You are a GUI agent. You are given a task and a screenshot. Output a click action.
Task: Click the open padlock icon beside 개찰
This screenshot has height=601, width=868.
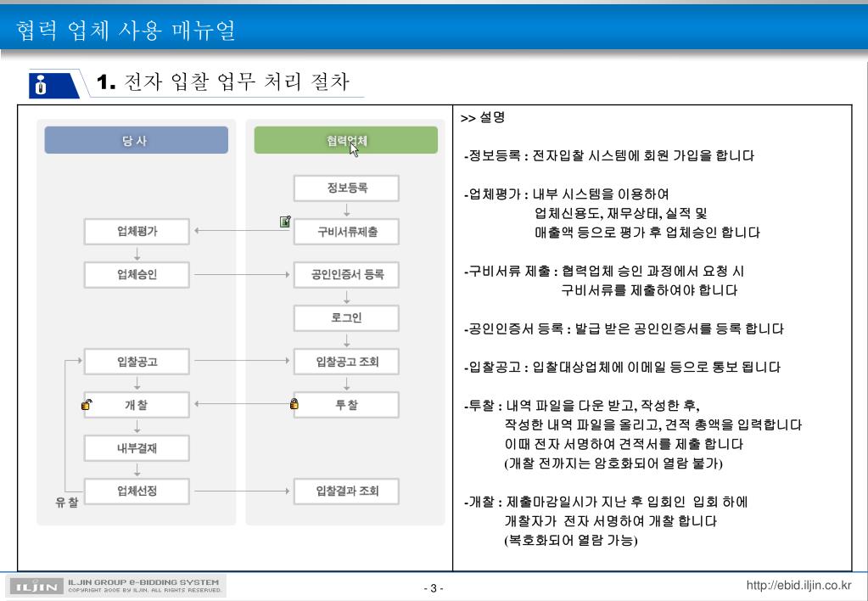[87, 404]
